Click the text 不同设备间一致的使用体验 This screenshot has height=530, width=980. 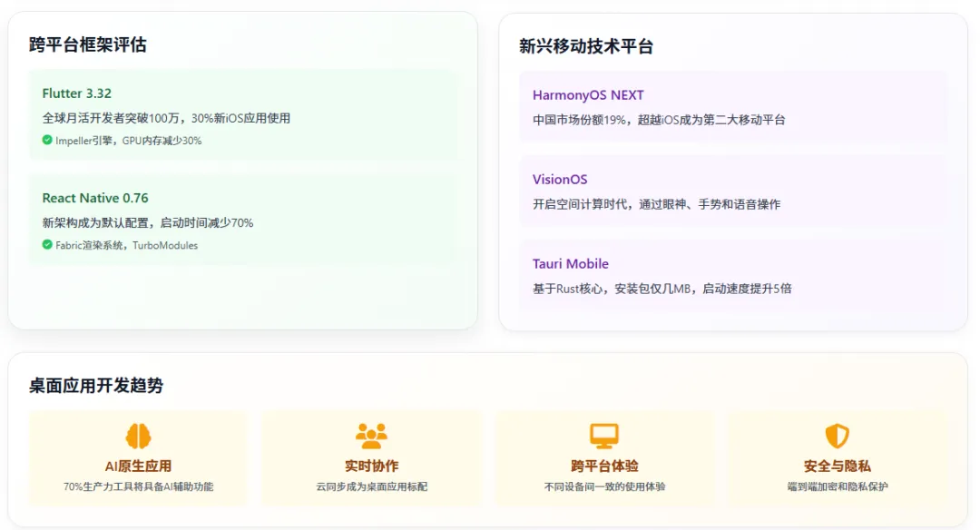(604, 486)
